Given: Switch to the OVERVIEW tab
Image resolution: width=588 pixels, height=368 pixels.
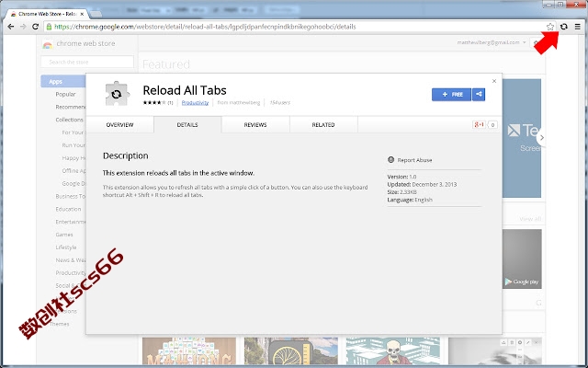Looking at the screenshot, I should [x=119, y=125].
